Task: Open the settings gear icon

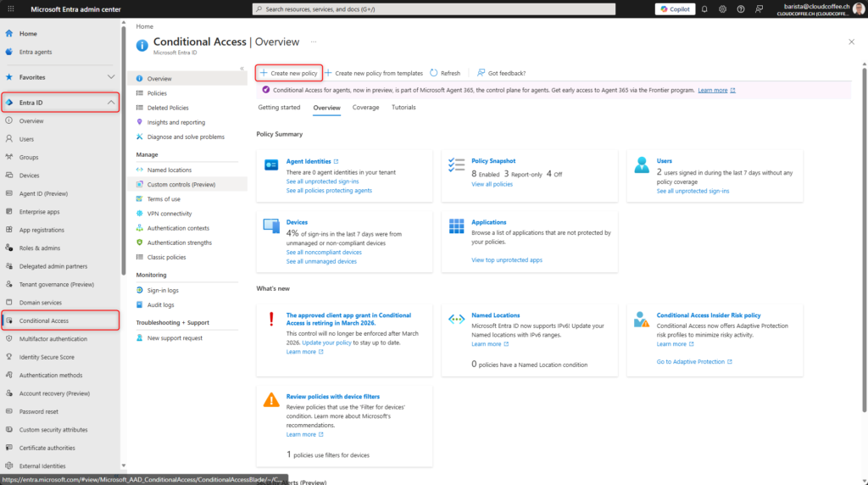Action: coord(722,8)
